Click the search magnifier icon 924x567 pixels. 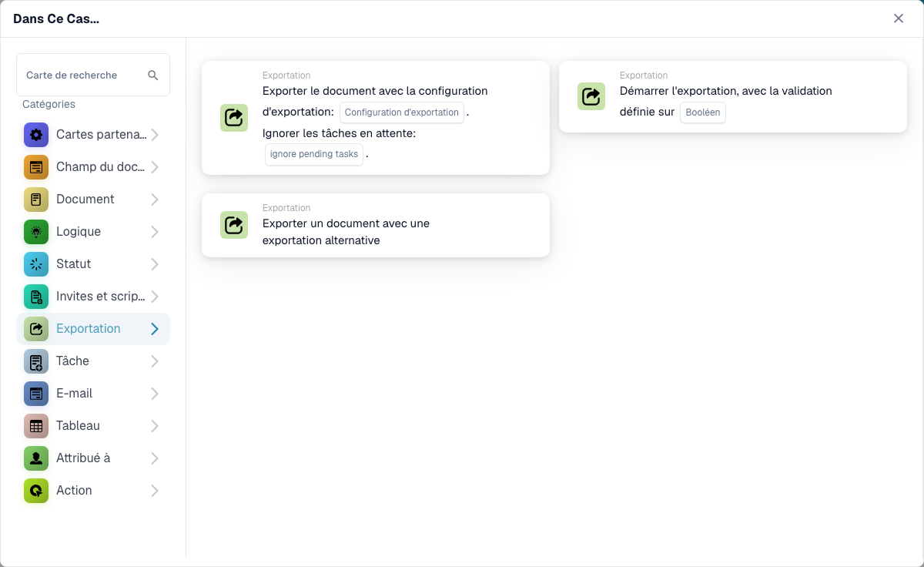[153, 75]
